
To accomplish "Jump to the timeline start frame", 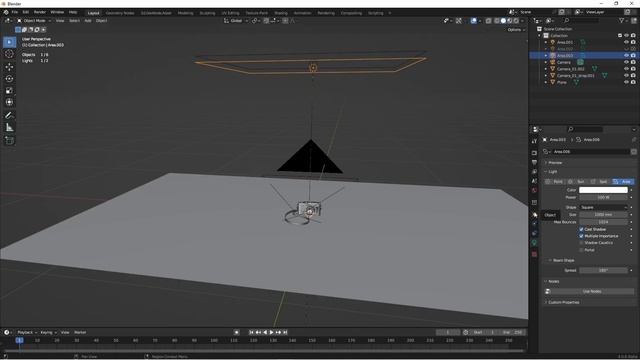I will 251,332.
